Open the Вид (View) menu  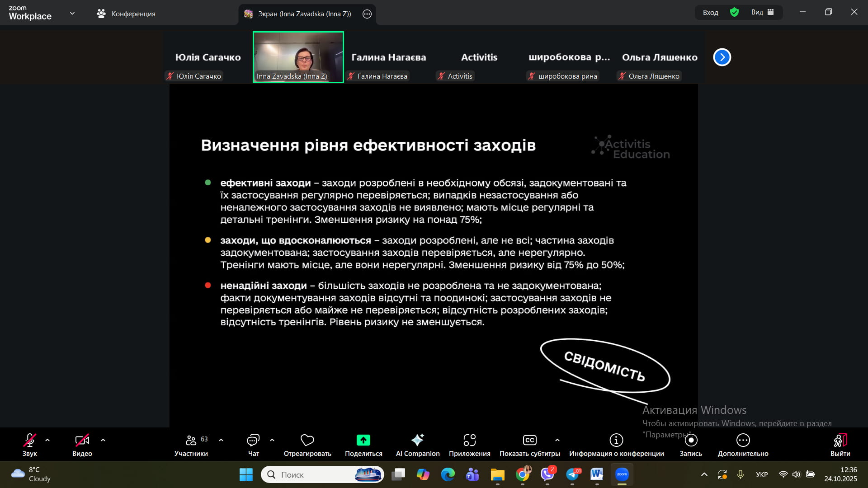coord(762,12)
